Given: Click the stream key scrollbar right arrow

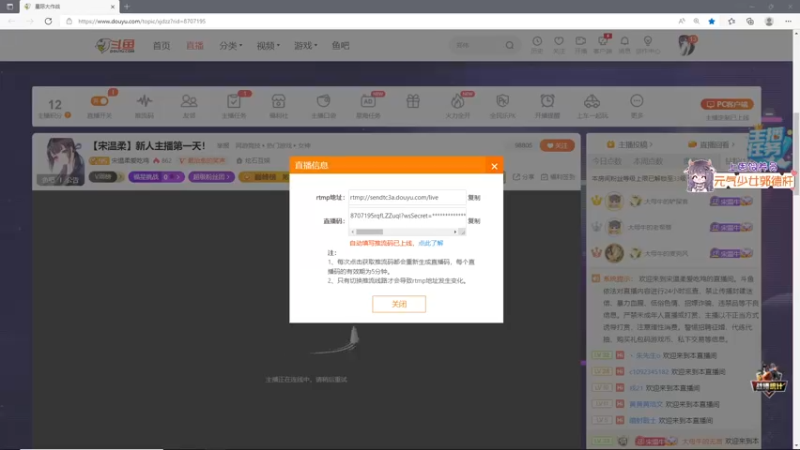Looking at the screenshot, I should [455, 232].
